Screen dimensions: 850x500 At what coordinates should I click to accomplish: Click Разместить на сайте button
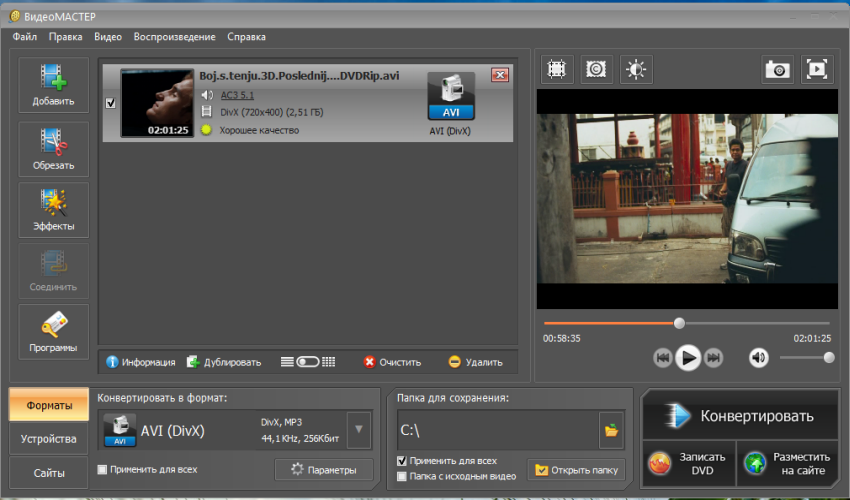(x=788, y=464)
